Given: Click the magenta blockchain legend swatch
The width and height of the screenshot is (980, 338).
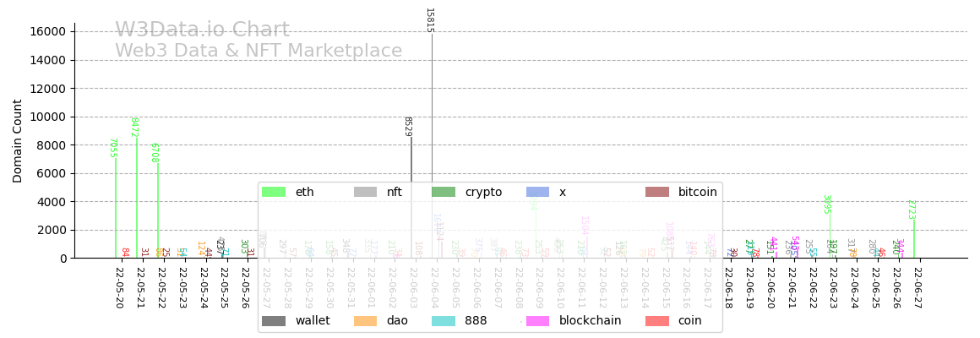Looking at the screenshot, I should pyautogui.click(x=537, y=321).
